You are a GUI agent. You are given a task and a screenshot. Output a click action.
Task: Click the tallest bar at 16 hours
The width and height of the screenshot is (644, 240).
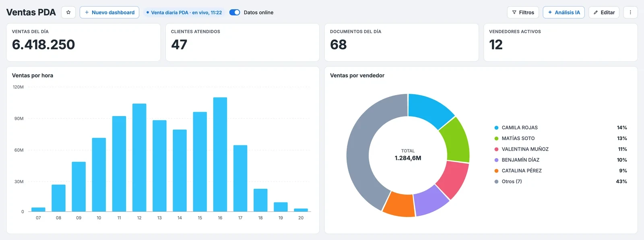(x=220, y=154)
